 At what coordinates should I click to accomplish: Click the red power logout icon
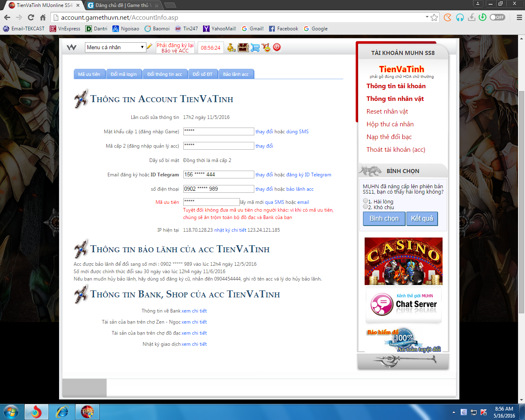click(277, 47)
